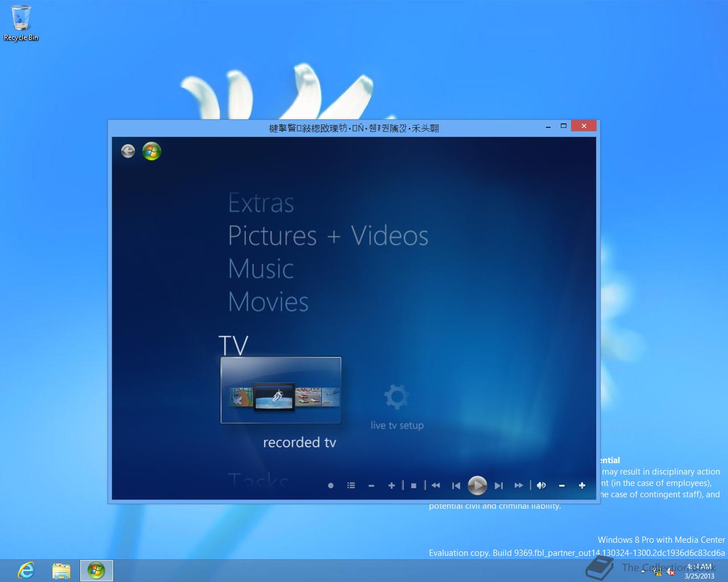The image size is (728, 582).
Task: Open File Explorer from taskbar
Action: pyautogui.click(x=61, y=570)
